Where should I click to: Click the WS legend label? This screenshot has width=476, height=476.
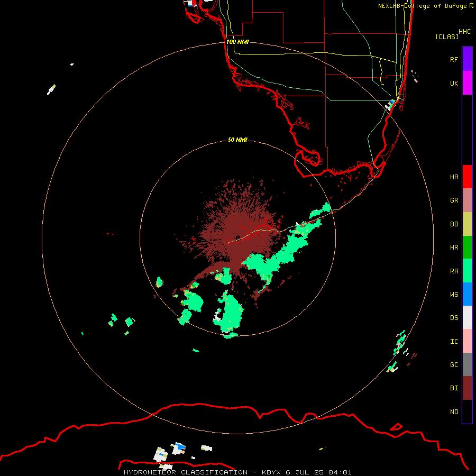[454, 294]
